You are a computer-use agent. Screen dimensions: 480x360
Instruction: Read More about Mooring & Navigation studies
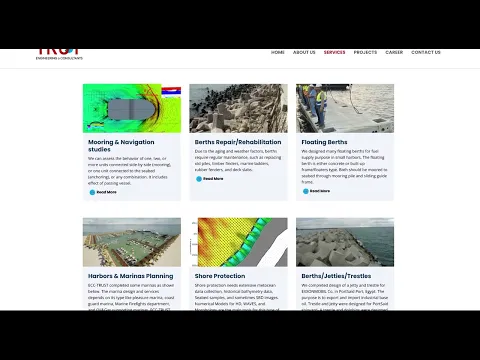[x=106, y=192]
